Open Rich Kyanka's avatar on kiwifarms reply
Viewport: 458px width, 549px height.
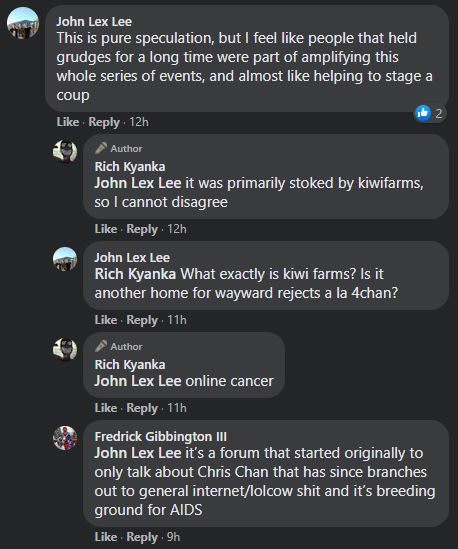tap(65, 152)
